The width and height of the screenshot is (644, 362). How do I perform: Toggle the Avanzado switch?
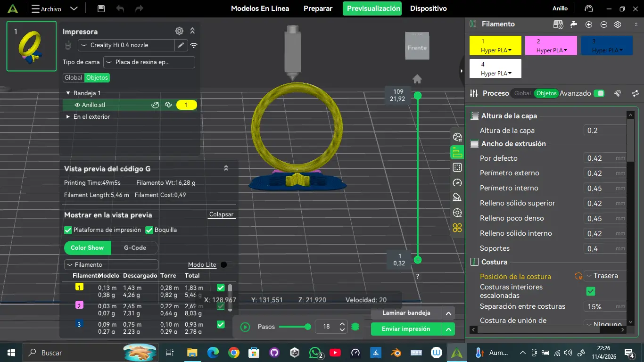point(599,93)
